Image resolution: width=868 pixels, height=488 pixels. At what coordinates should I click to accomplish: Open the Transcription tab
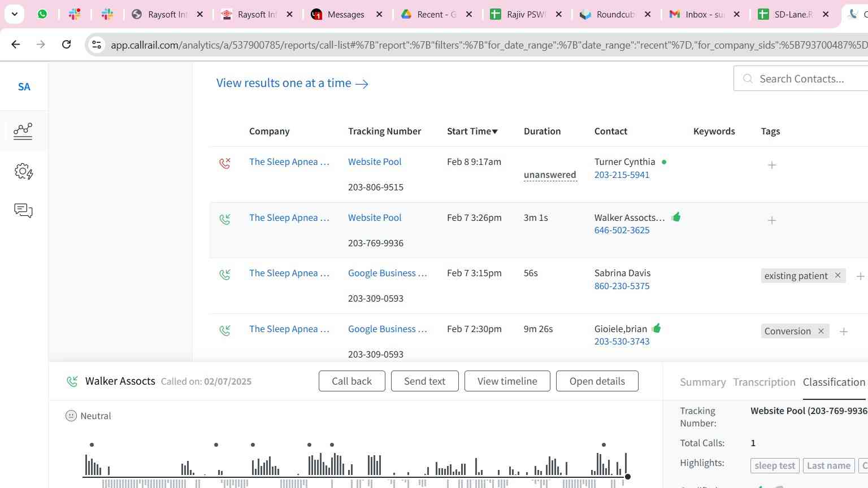pos(764,382)
